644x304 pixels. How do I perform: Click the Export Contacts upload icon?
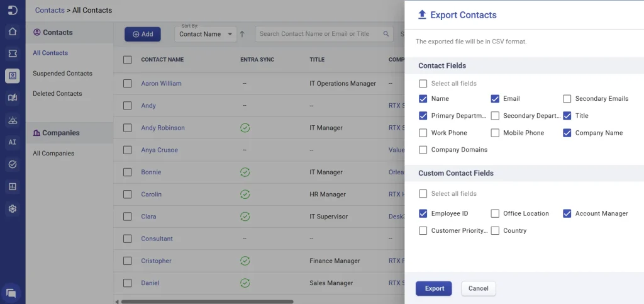(422, 14)
